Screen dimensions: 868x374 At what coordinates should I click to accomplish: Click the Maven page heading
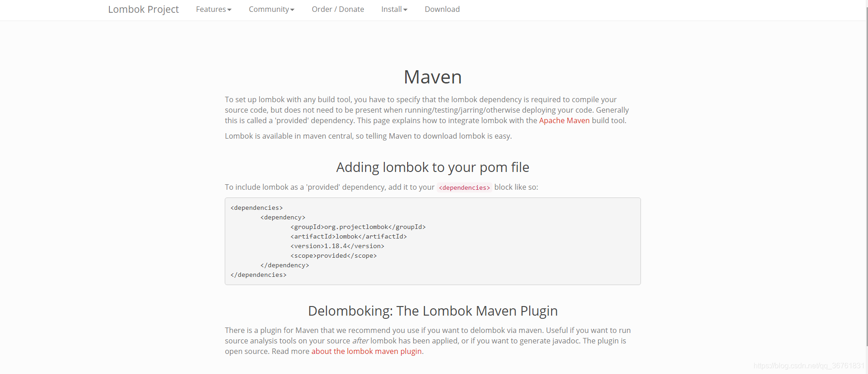433,77
